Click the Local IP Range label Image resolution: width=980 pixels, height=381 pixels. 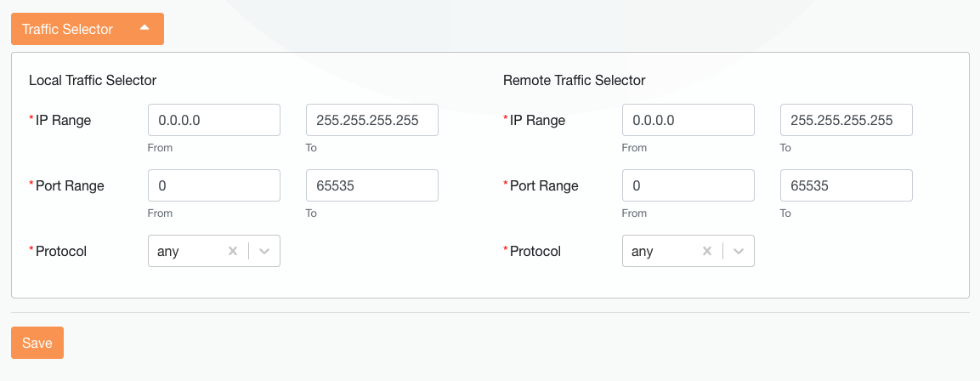(x=63, y=120)
